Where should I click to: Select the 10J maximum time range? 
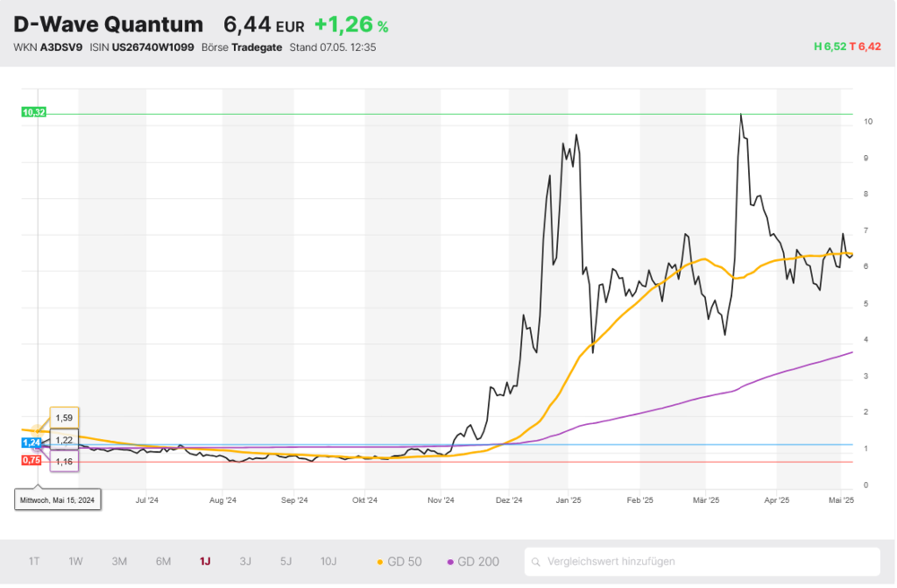328,561
